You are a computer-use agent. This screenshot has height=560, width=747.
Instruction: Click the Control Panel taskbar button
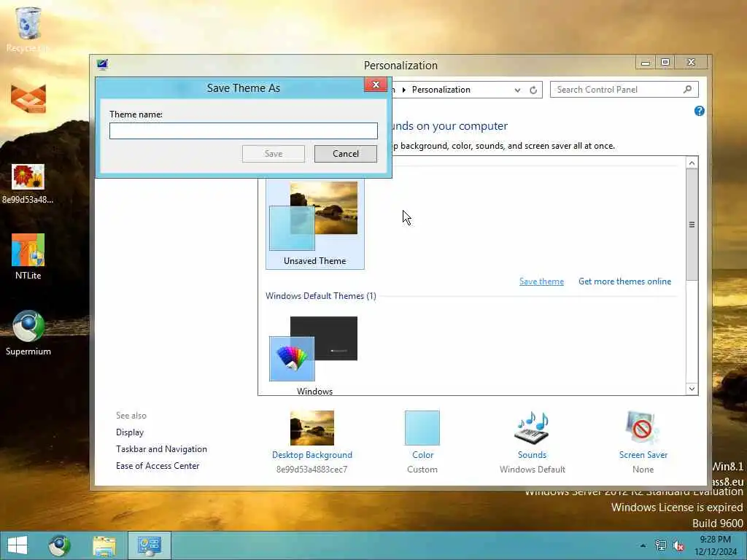(x=149, y=545)
